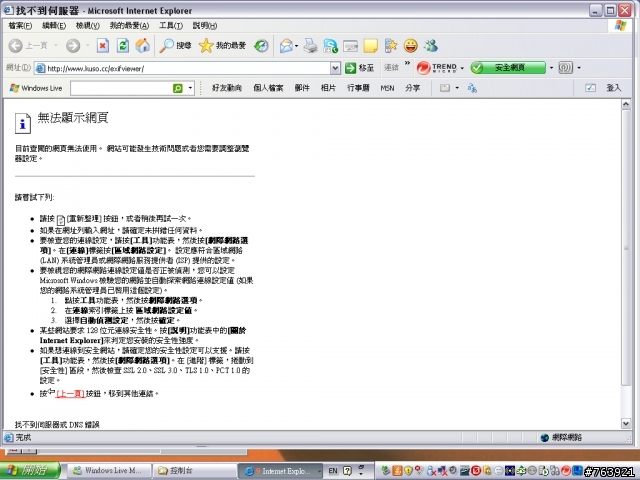Screen dimensions: 640x480
Task: Click the EN language bar indicator
Action: point(333,471)
